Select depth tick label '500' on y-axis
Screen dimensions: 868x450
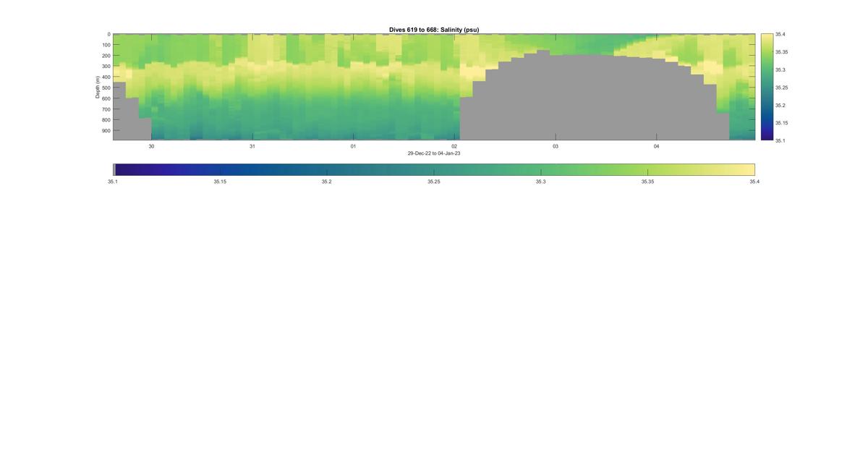point(106,88)
